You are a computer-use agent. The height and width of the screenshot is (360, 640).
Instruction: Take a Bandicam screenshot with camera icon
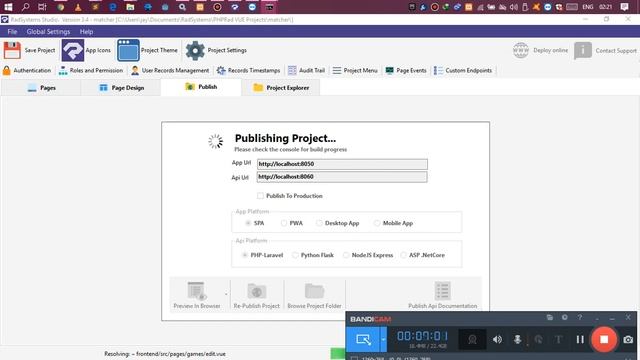coord(628,340)
